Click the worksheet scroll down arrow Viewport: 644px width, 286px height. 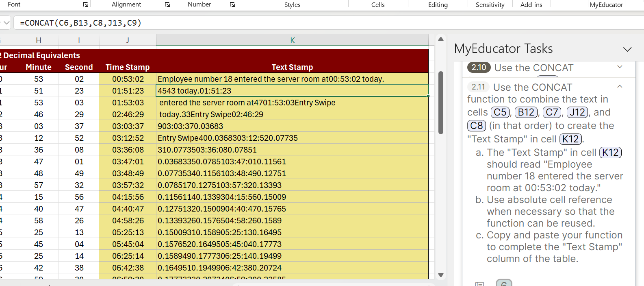[x=441, y=275]
